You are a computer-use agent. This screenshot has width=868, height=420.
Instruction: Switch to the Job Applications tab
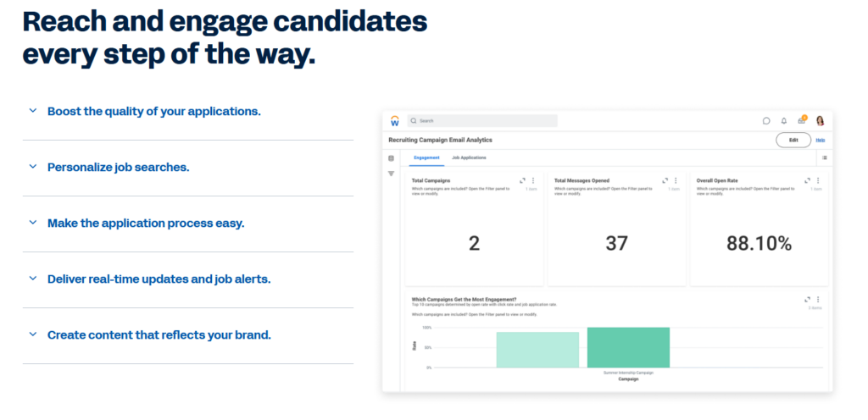(x=469, y=157)
